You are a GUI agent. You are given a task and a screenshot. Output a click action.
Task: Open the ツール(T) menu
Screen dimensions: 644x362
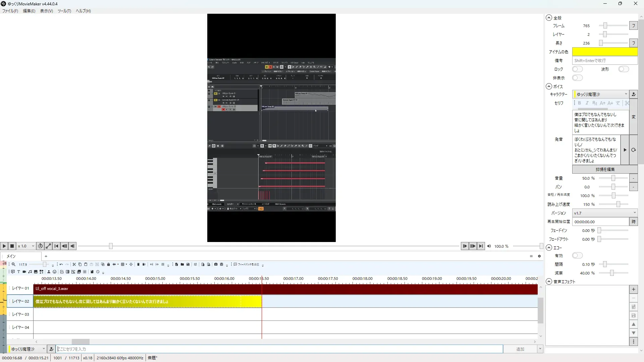[x=64, y=11]
